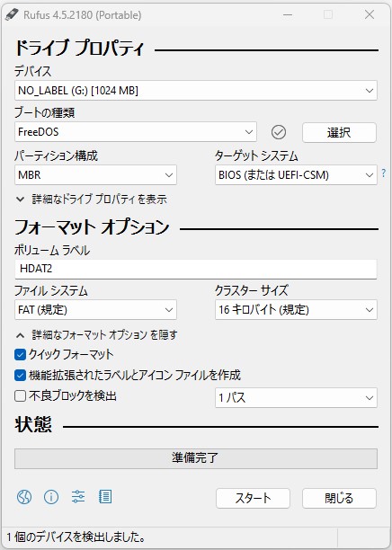Screen dimensions: 392x550
Task: Open the ターゲット システム BIOS dropdown
Action: [296, 174]
